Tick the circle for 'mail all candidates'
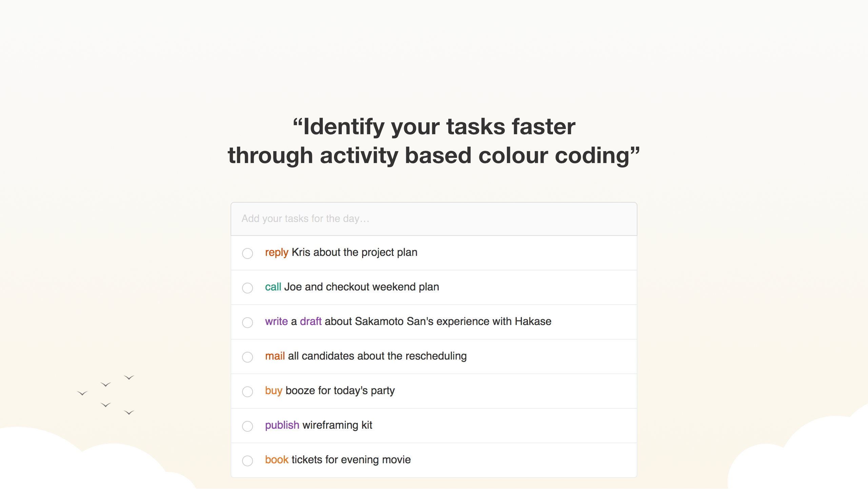The height and width of the screenshot is (489, 868). (248, 357)
